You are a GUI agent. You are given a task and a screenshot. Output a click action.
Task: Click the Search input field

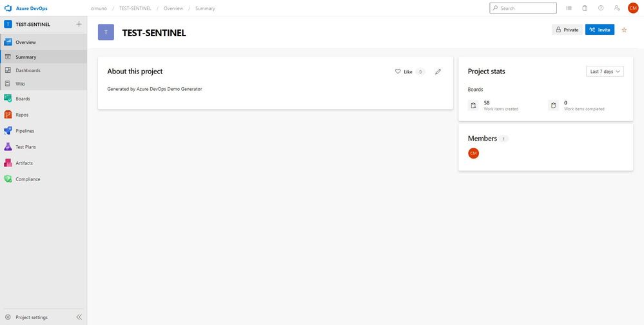coord(523,8)
